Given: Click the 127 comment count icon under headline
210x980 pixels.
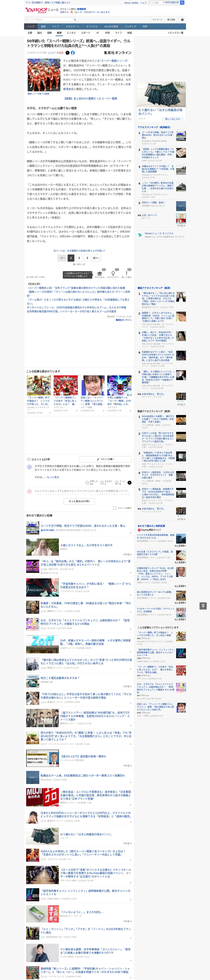Looking at the screenshot, I should (x=52, y=53).
